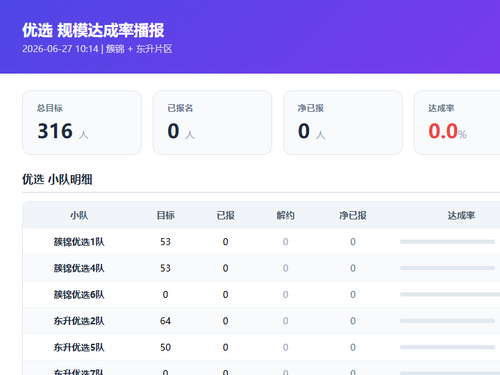This screenshot has height=375, width=500.
Task: Click the 净已报 column header
Action: (353, 215)
